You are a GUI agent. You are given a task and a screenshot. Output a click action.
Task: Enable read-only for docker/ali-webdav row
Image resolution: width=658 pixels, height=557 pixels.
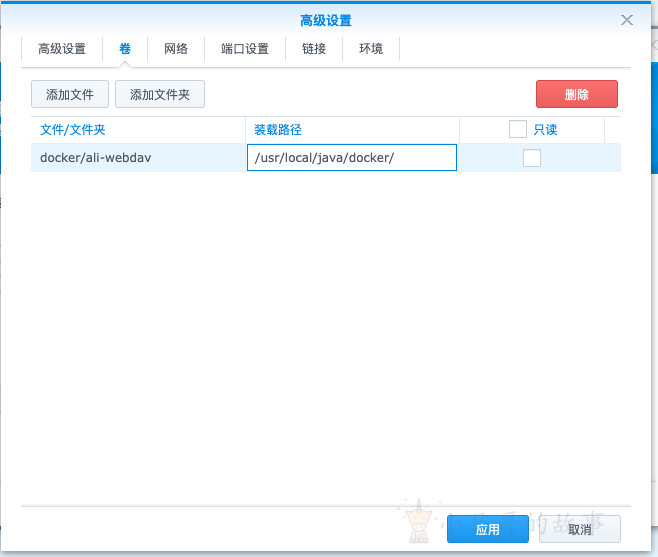click(x=532, y=158)
